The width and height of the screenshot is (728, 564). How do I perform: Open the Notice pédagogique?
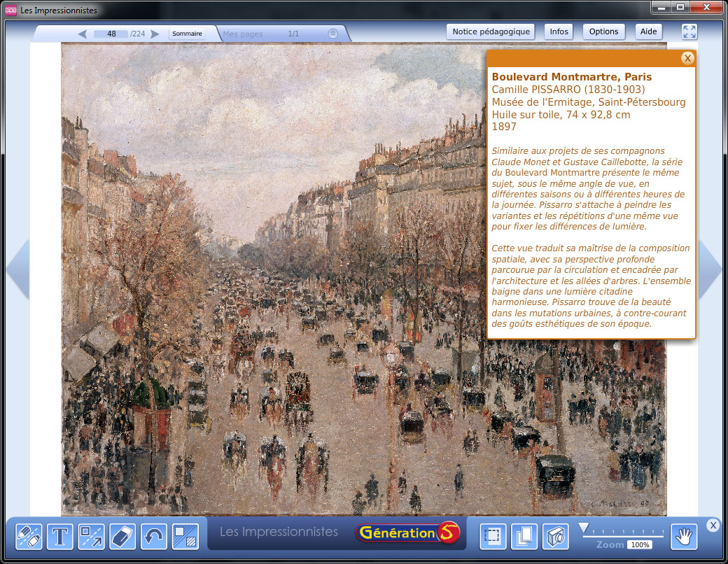(x=491, y=31)
